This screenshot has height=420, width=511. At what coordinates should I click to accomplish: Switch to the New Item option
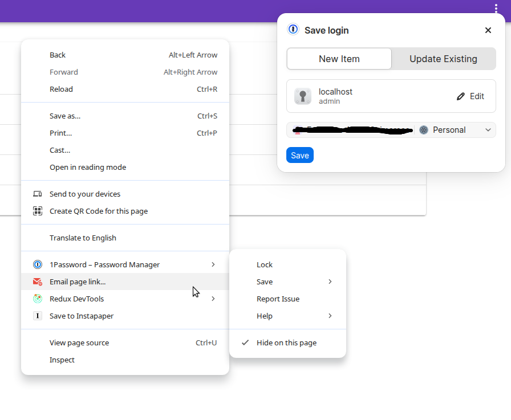click(339, 59)
